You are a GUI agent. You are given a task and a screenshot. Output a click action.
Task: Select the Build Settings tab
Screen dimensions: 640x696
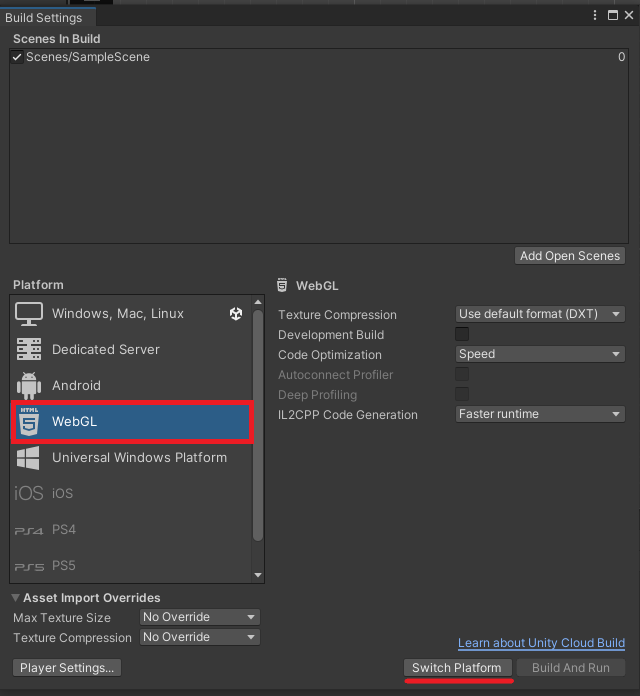tap(47, 18)
